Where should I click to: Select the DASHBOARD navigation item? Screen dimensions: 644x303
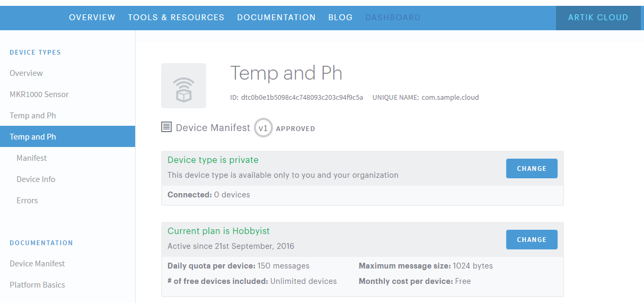[393, 18]
